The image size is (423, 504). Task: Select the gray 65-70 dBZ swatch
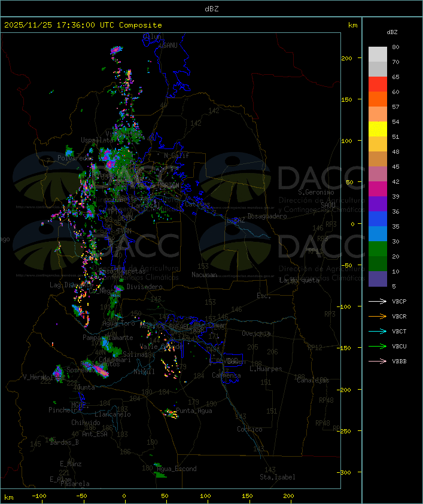pos(378,69)
